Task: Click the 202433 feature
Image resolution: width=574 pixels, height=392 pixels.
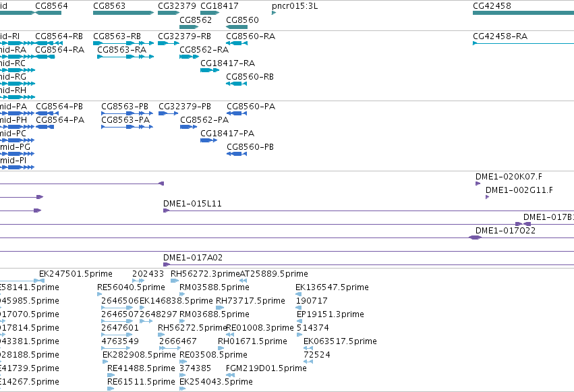Action: 138,281
